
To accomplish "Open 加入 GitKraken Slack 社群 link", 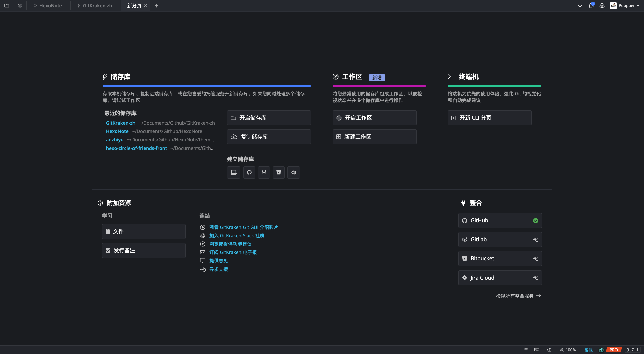I will [237, 236].
